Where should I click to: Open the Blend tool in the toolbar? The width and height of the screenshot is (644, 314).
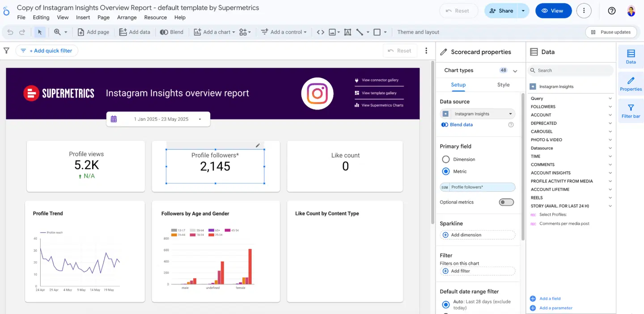pos(172,32)
